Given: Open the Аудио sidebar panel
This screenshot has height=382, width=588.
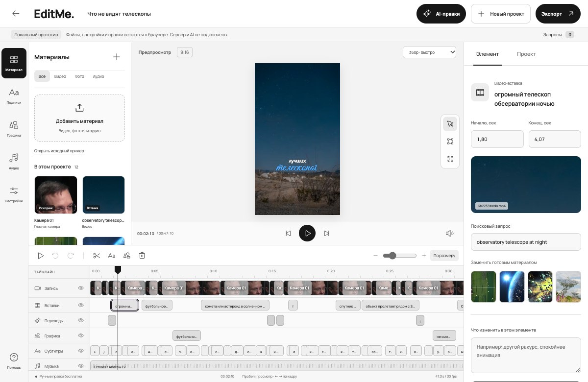Looking at the screenshot, I should pyautogui.click(x=14, y=162).
